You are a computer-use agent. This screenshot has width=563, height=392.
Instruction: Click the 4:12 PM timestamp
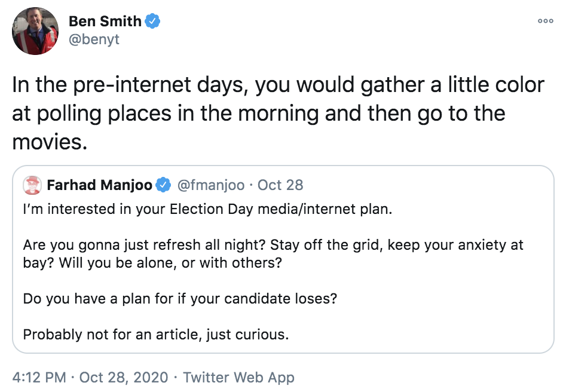[x=39, y=378]
